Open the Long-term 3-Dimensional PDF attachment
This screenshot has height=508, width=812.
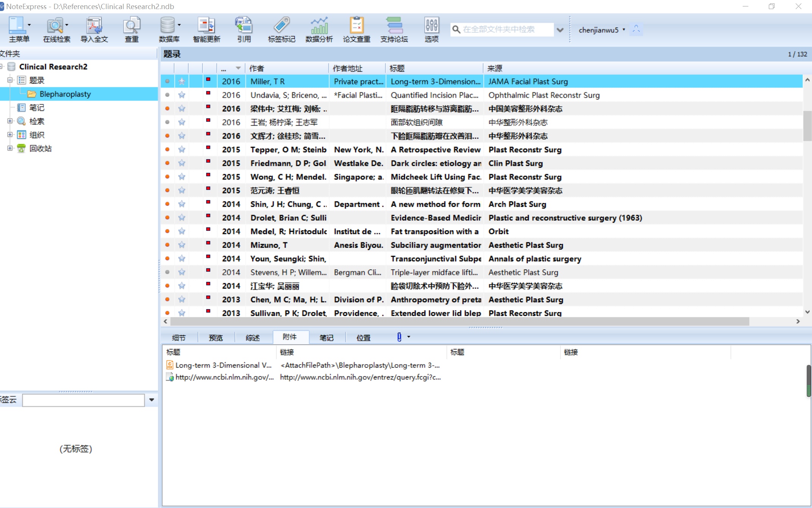pos(219,365)
